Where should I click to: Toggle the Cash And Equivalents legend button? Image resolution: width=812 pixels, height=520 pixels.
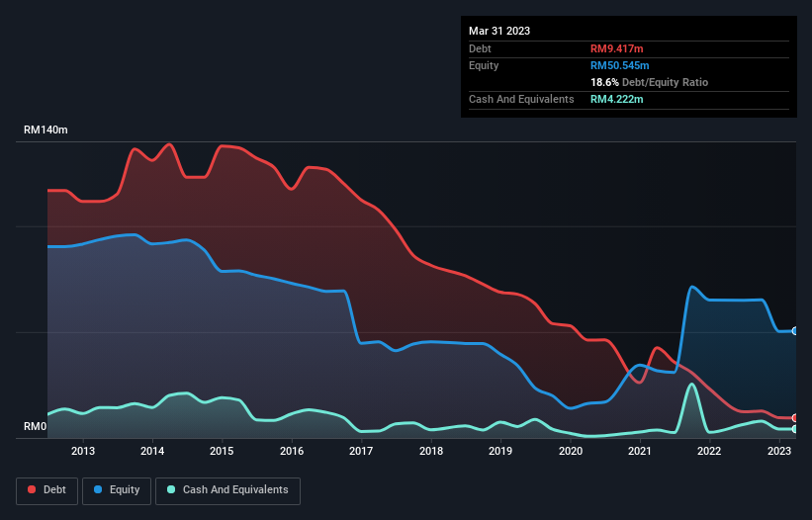tap(227, 490)
